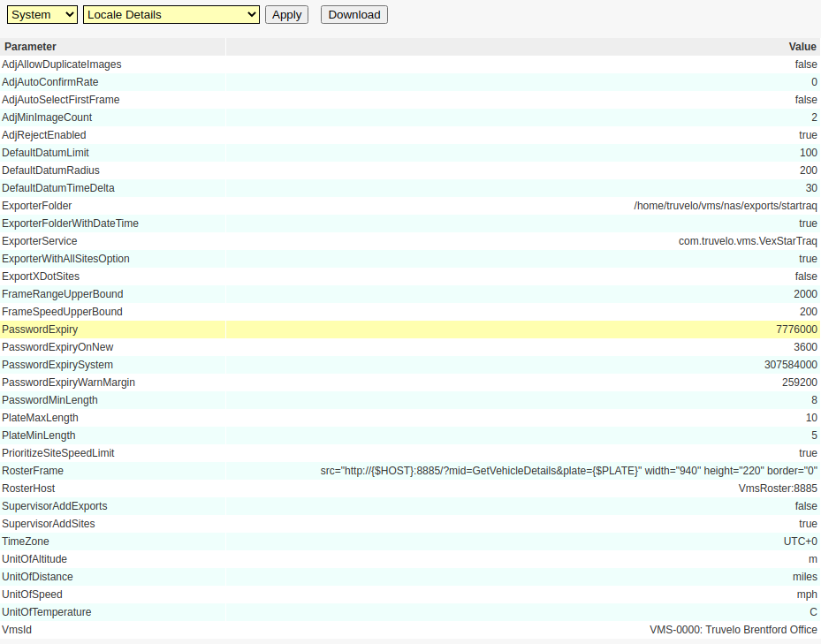Click the ExporterFolder path value

[x=725, y=206]
